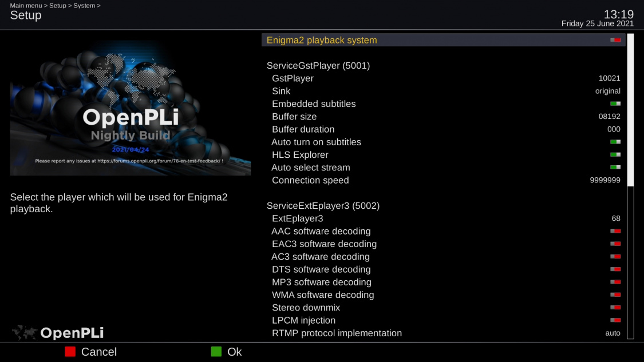644x362 pixels.
Task: Select the GstPlayer 10021 setting row
Action: pyautogui.click(x=444, y=78)
